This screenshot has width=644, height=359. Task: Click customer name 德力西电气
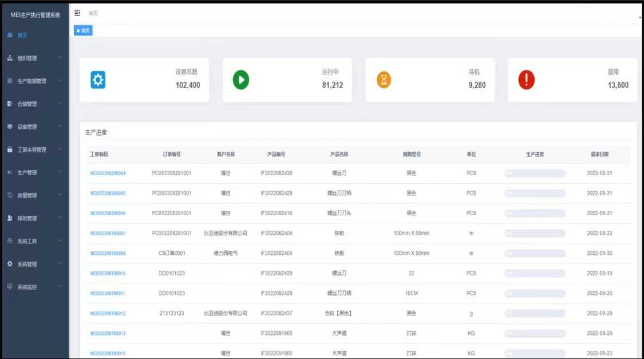tap(226, 254)
